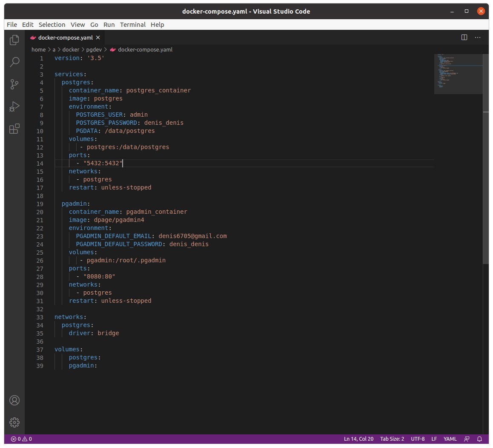This screenshot has width=493, height=448.
Task: Click the POSTGRES_PASSWORD: denis_denis line
Action: 129,123
